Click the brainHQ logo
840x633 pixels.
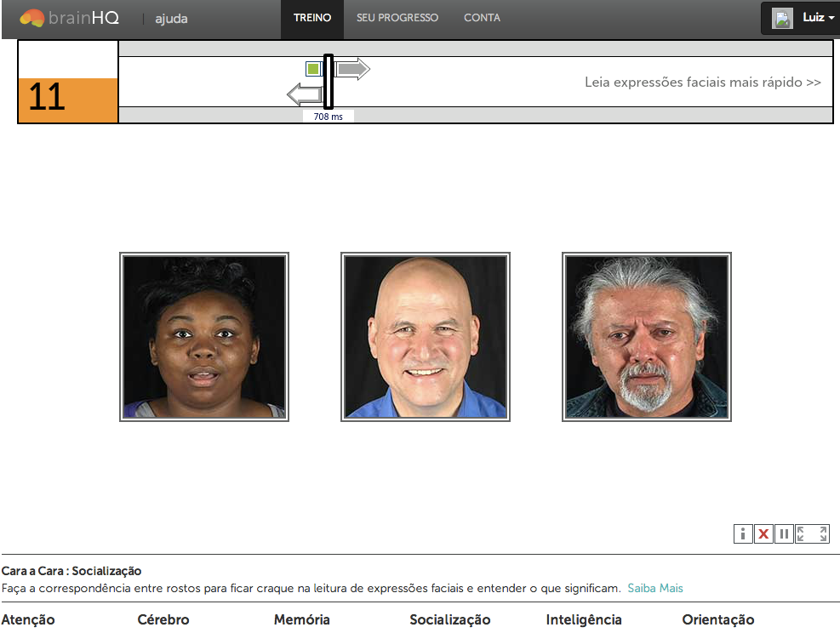(70, 18)
